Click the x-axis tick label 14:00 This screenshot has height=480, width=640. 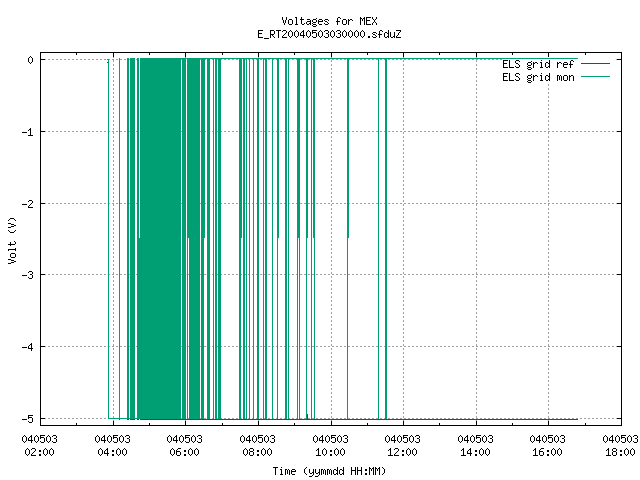click(x=476, y=452)
